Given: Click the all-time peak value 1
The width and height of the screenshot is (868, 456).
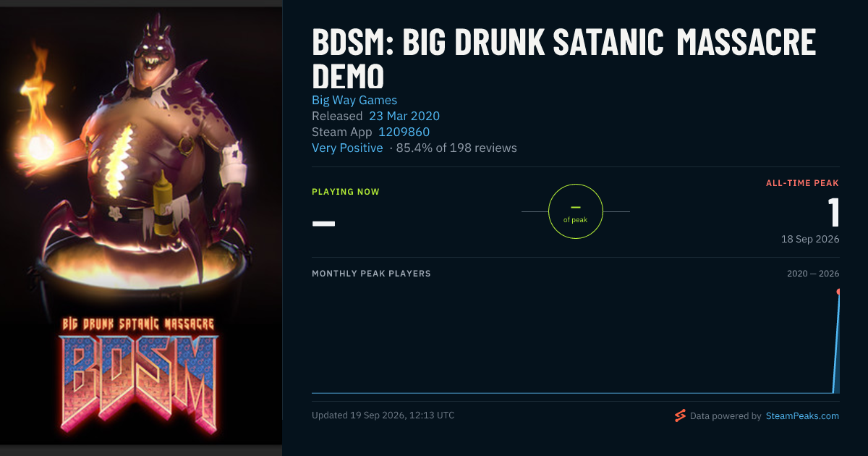Looking at the screenshot, I should (833, 213).
